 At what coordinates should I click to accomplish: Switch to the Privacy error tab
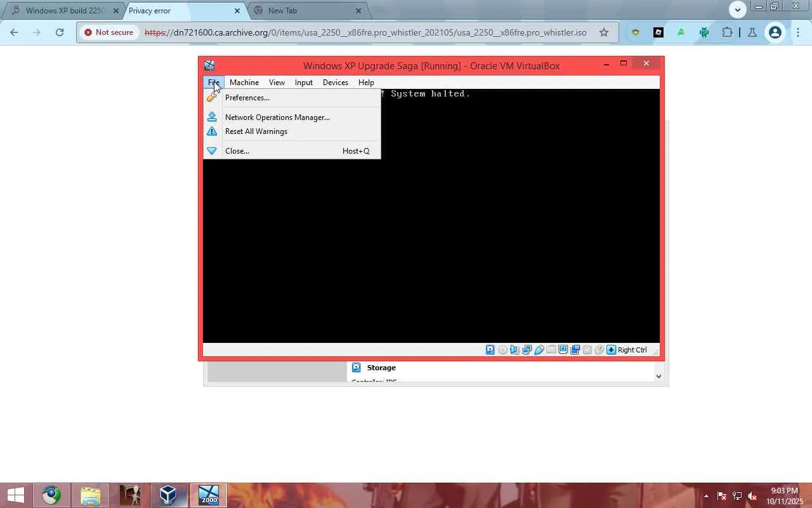tap(184, 11)
